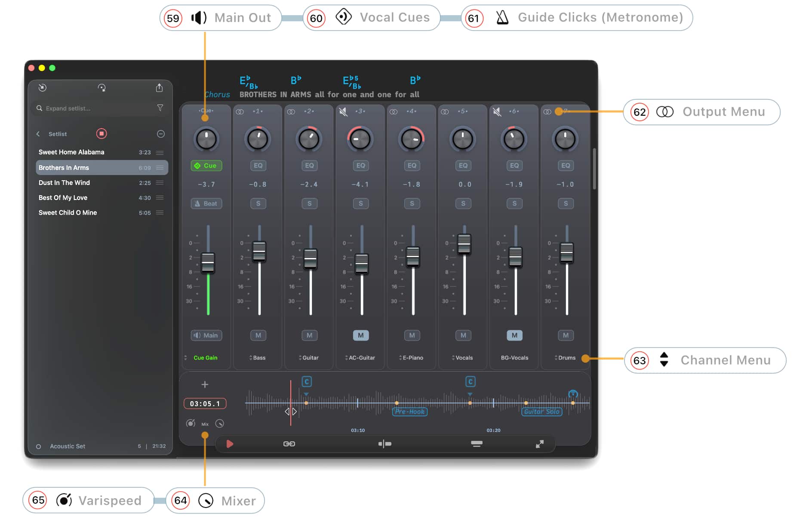Unmute the BG-Vocals channel
This screenshot has width=812, height=526.
point(514,335)
